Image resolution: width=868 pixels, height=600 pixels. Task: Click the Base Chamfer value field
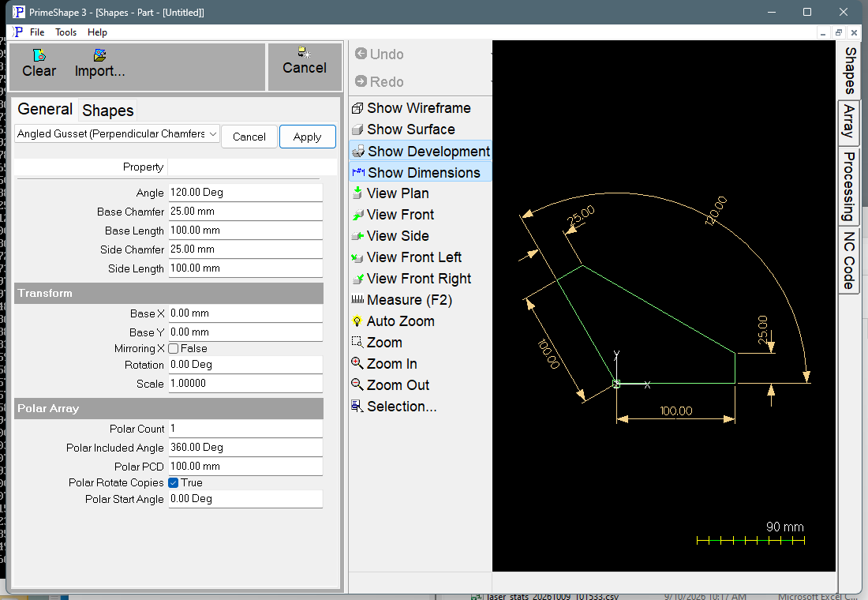coord(245,211)
